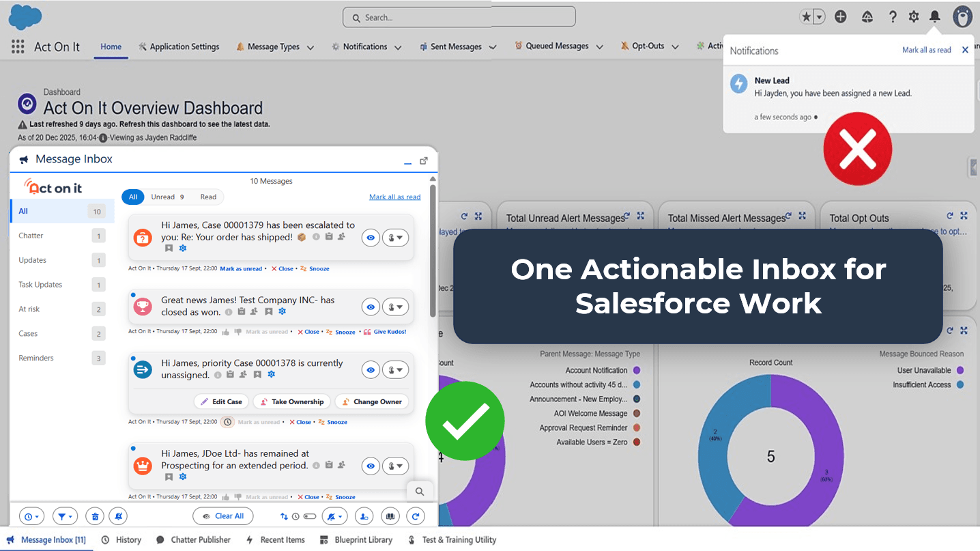Click the Change Owner button

click(x=371, y=401)
